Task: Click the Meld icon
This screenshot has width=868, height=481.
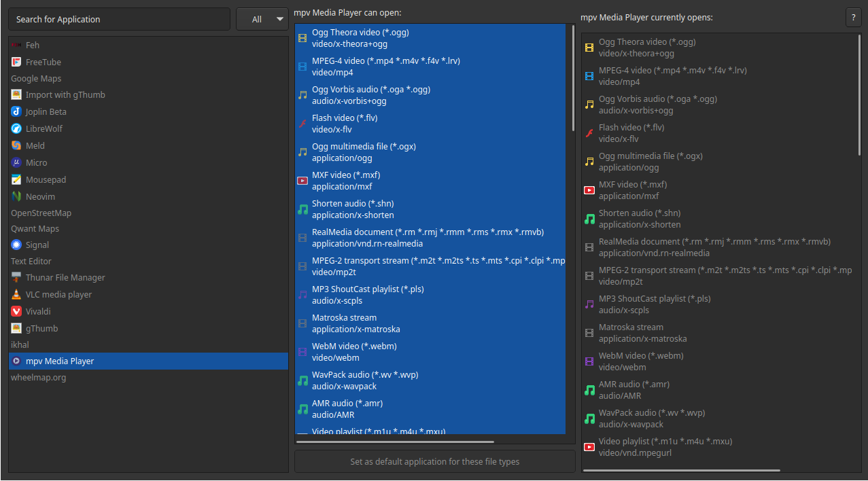Action: point(16,145)
